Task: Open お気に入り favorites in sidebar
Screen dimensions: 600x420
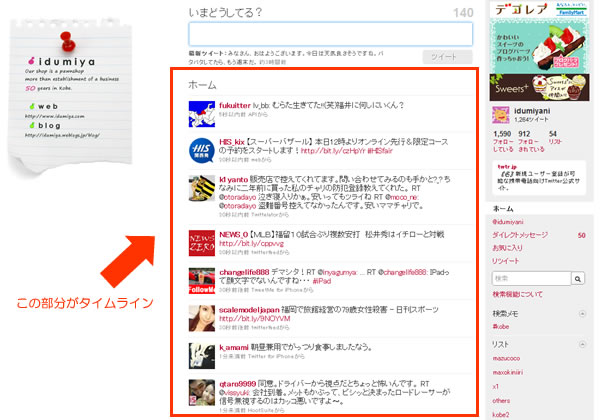Action: [507, 248]
